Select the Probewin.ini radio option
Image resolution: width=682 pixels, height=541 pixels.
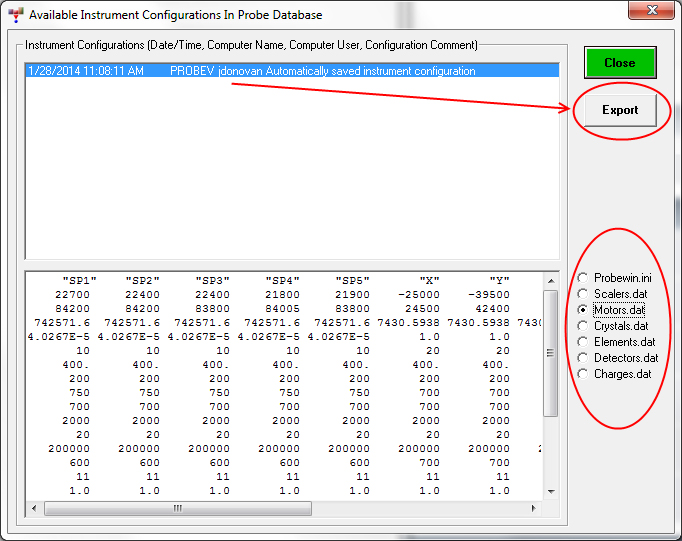pyautogui.click(x=584, y=278)
